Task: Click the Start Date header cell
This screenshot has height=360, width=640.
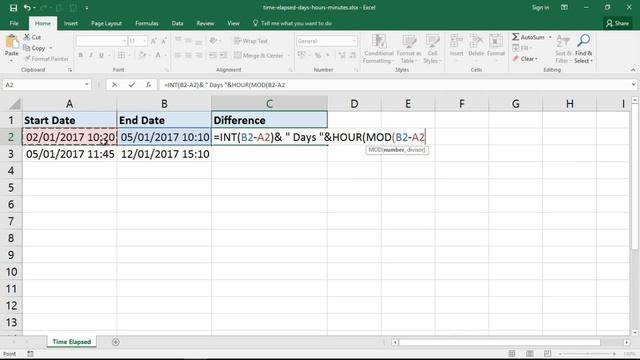Action: [x=69, y=120]
